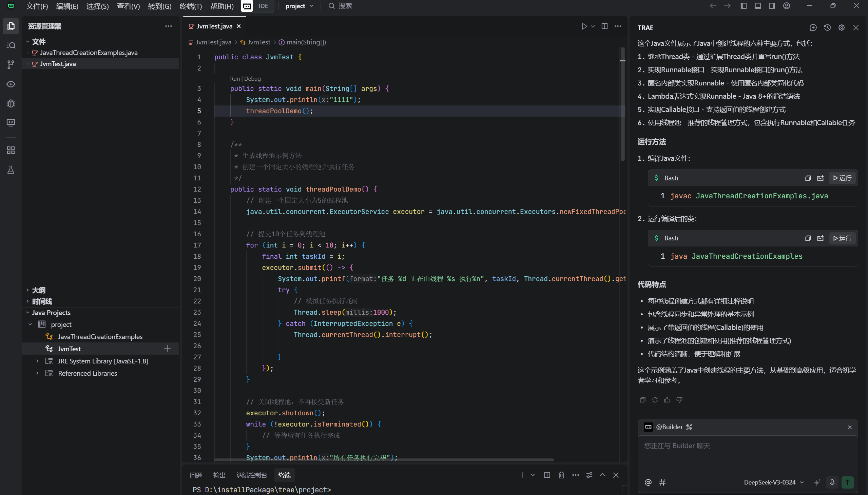Toggle the bottom panel layout button

point(758,6)
